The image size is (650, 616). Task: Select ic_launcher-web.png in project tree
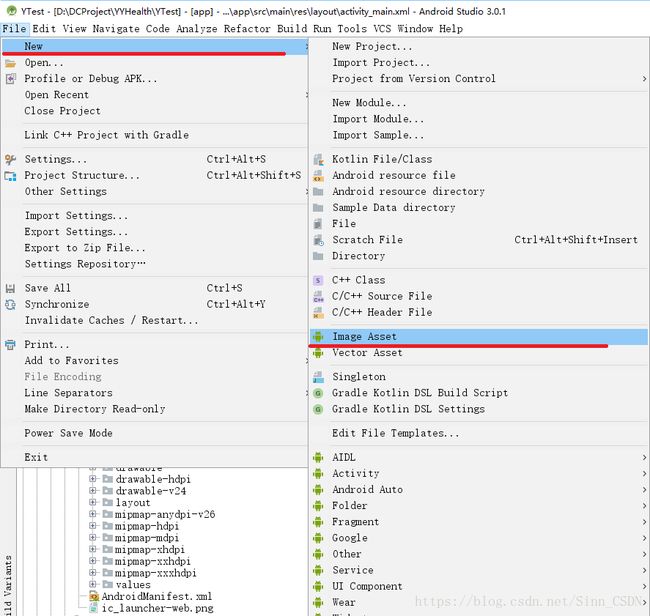(158, 608)
